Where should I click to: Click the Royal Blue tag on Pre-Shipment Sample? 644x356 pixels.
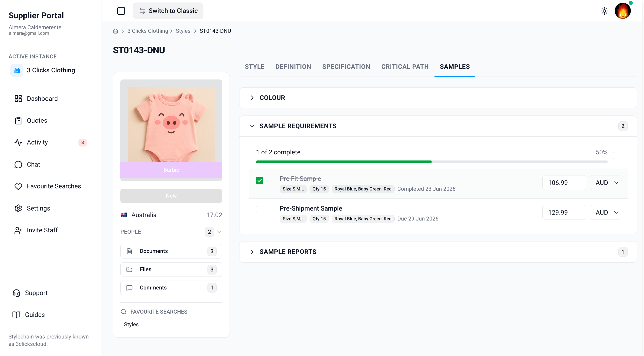[363, 219]
